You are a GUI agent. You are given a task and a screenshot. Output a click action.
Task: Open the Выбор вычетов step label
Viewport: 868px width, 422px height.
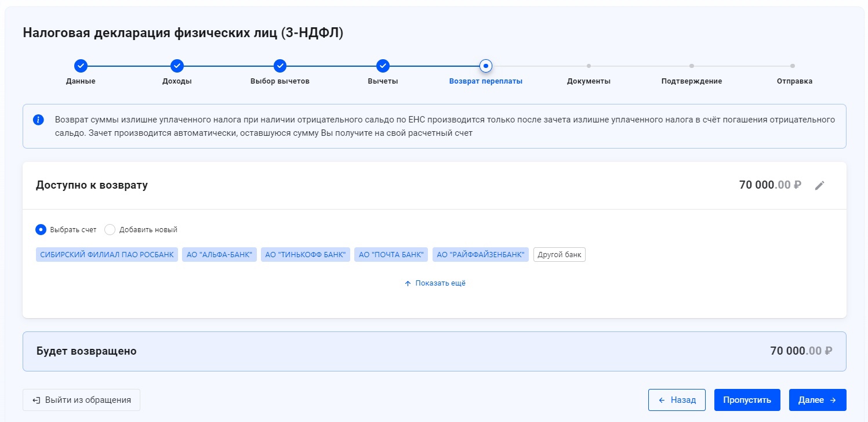click(280, 81)
